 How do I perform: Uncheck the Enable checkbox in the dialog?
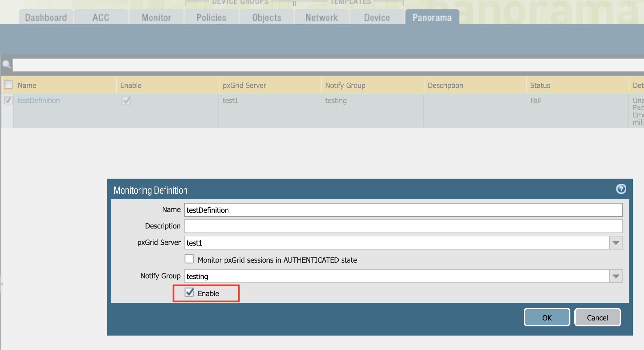click(189, 292)
